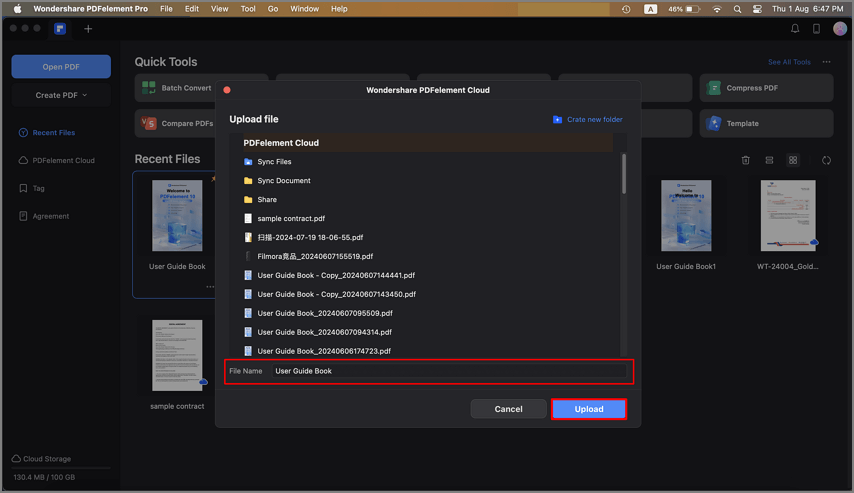Click the trash icon above recent files

click(746, 160)
